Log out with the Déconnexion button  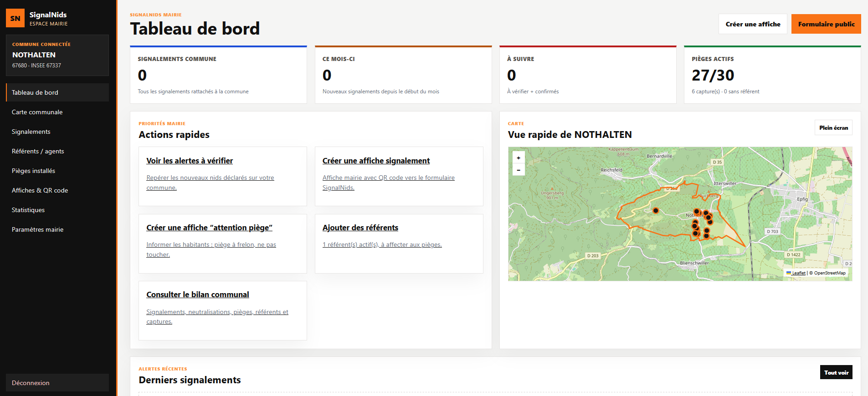point(57,383)
